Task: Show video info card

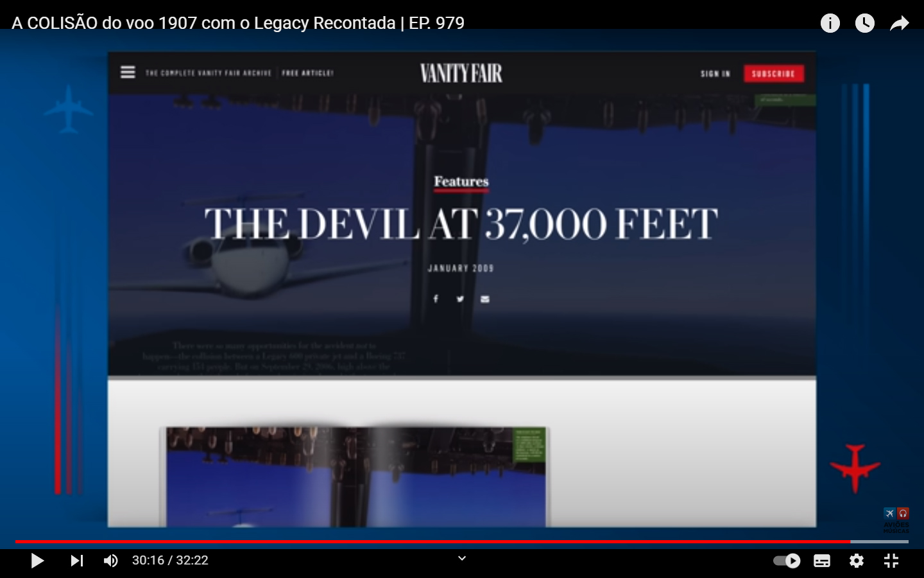Action: coord(830,24)
